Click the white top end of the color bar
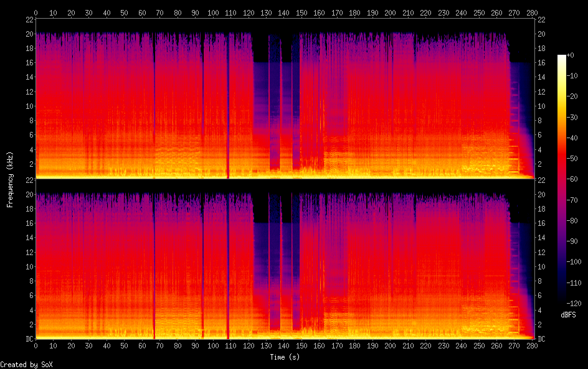588x369 pixels. [562, 57]
